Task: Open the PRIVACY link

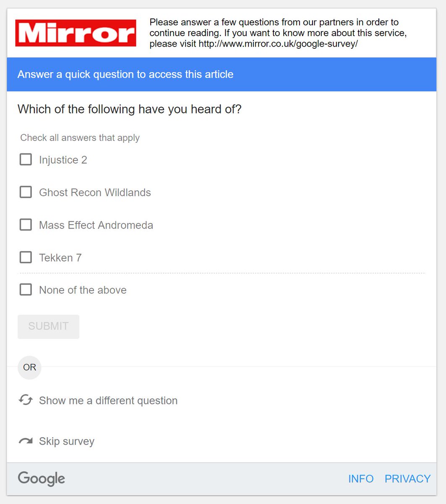Action: [407, 479]
